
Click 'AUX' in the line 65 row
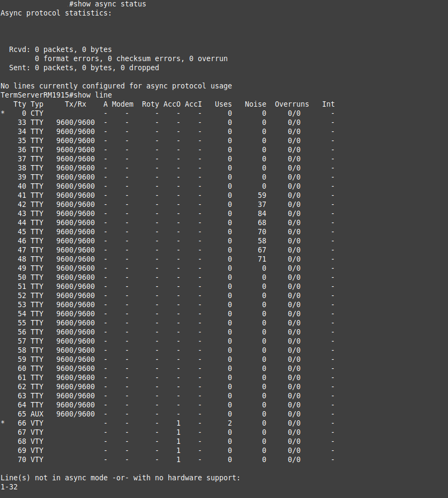point(37,414)
